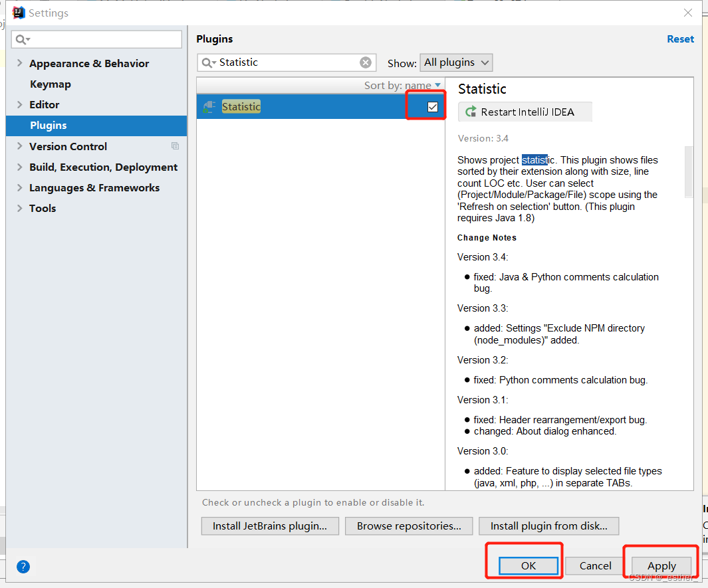Click the magnifier icon in the plugin search field
The height and width of the screenshot is (588, 708).
click(207, 62)
